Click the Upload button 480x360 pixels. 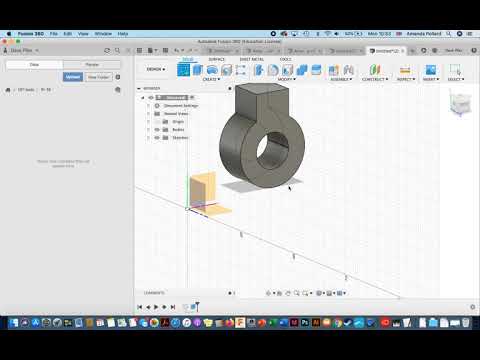[73, 77]
